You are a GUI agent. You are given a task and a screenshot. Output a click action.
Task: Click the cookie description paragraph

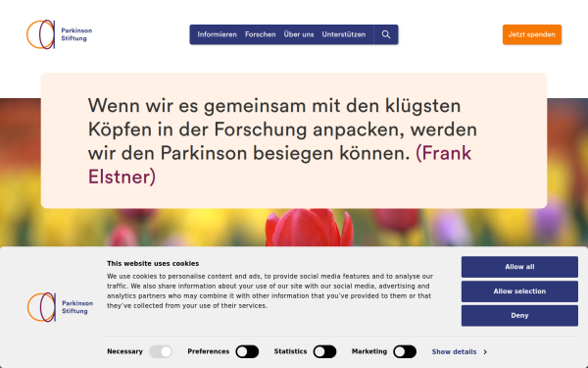pos(270,291)
